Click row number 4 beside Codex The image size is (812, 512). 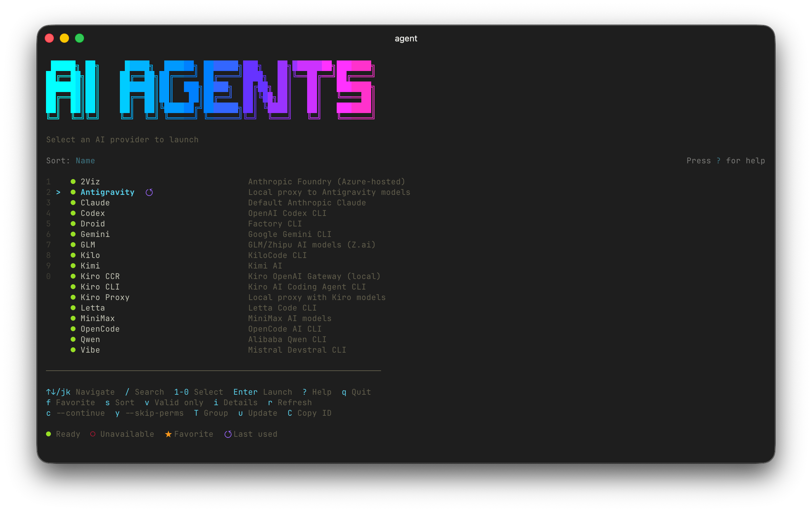[49, 213]
